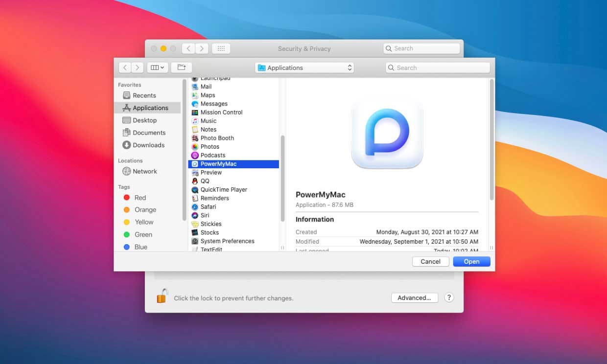Select the System Preferences gear icon
Viewport: 607px width, 364px height.
(x=195, y=241)
